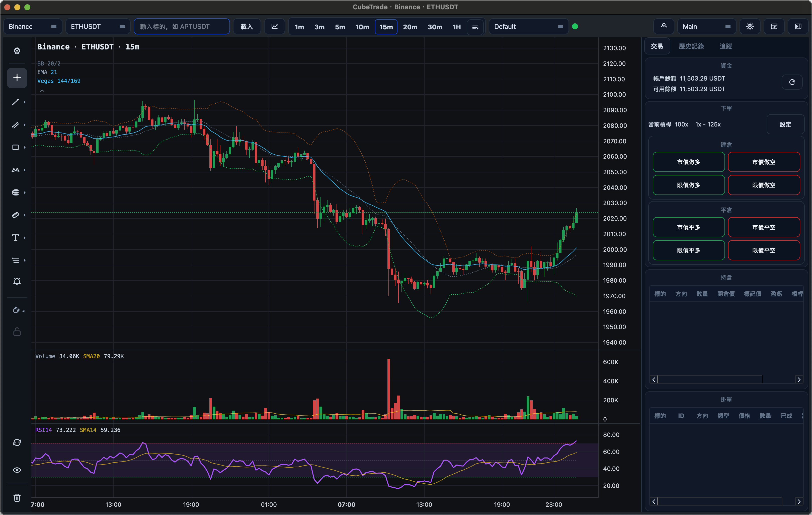Open the indicators chart icon
The width and height of the screenshot is (812, 515).
click(x=275, y=26)
